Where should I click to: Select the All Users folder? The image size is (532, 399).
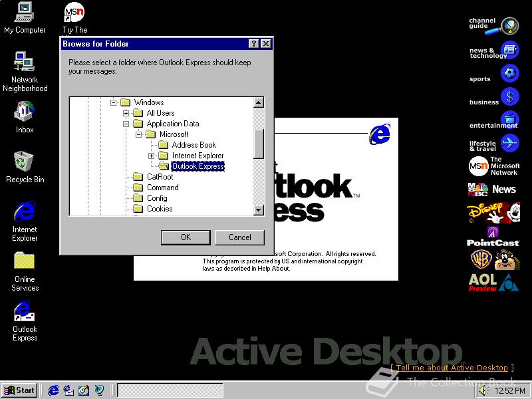pos(160,113)
